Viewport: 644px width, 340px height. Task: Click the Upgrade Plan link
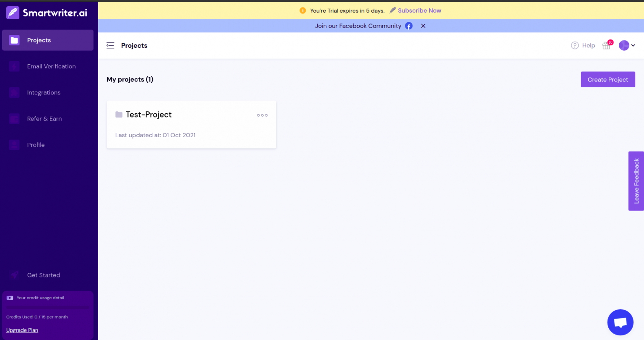(x=22, y=330)
